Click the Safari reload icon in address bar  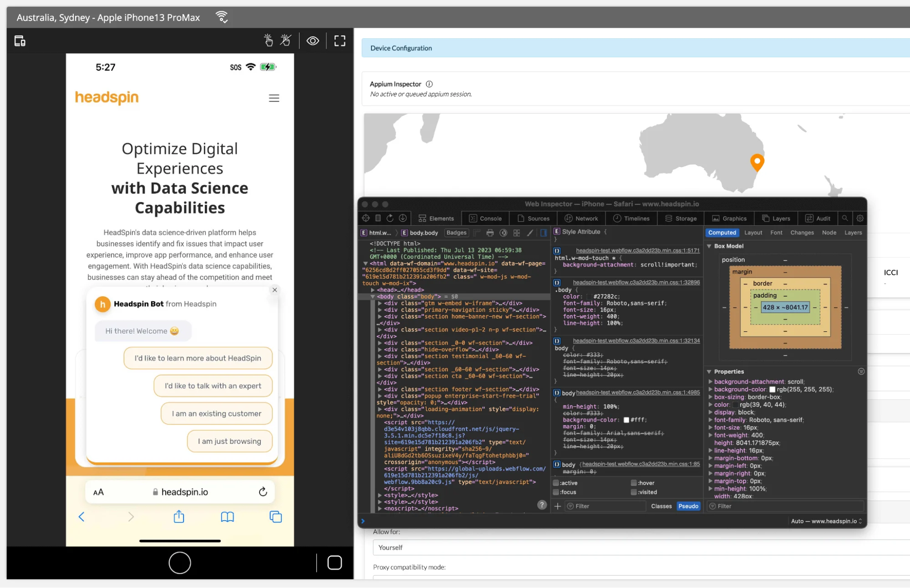(x=263, y=492)
